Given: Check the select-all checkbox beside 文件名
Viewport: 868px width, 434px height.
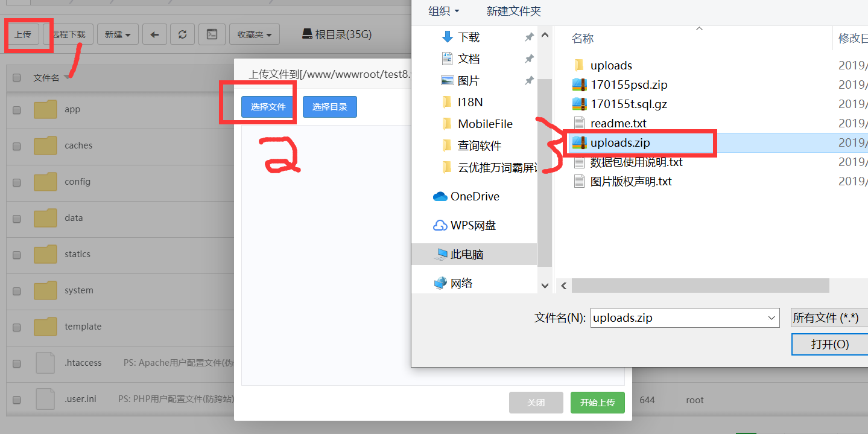Looking at the screenshot, I should click(17, 77).
